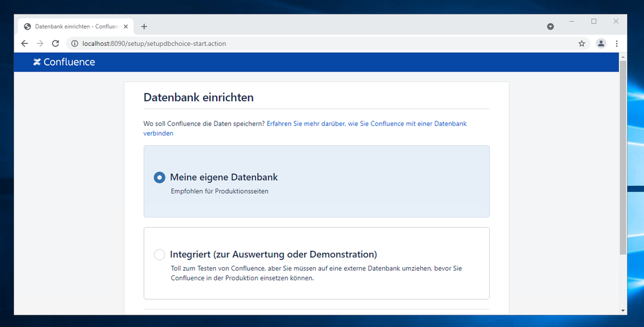Close the Datenbank einrichten tab

[x=126, y=26]
